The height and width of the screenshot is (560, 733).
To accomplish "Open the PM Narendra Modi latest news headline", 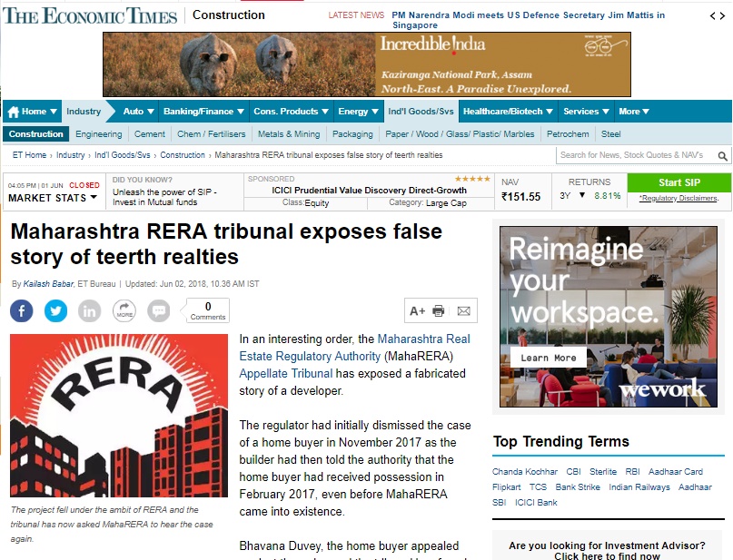I will tap(529, 20).
